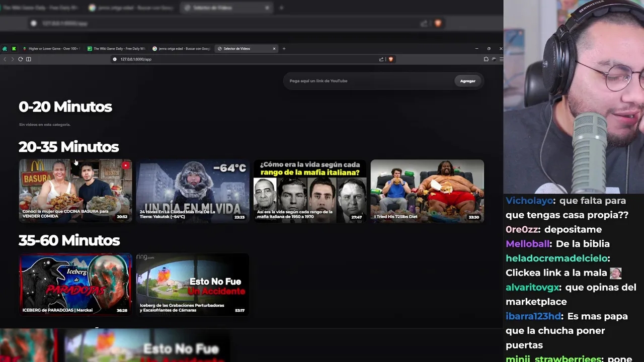Open the Brave shields lion icon
This screenshot has height=362, width=644.
coord(390,59)
